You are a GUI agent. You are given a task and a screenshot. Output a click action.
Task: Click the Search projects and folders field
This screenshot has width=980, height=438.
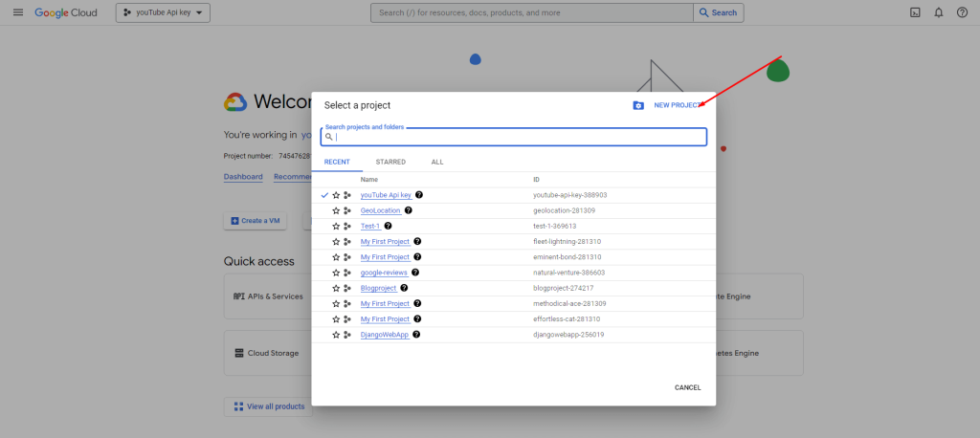(517, 137)
